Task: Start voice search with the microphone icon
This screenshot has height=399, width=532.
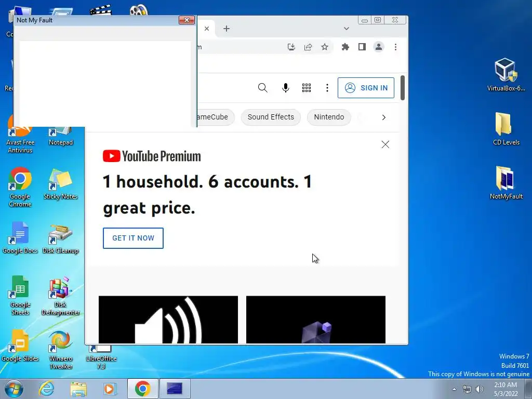Action: click(x=286, y=88)
